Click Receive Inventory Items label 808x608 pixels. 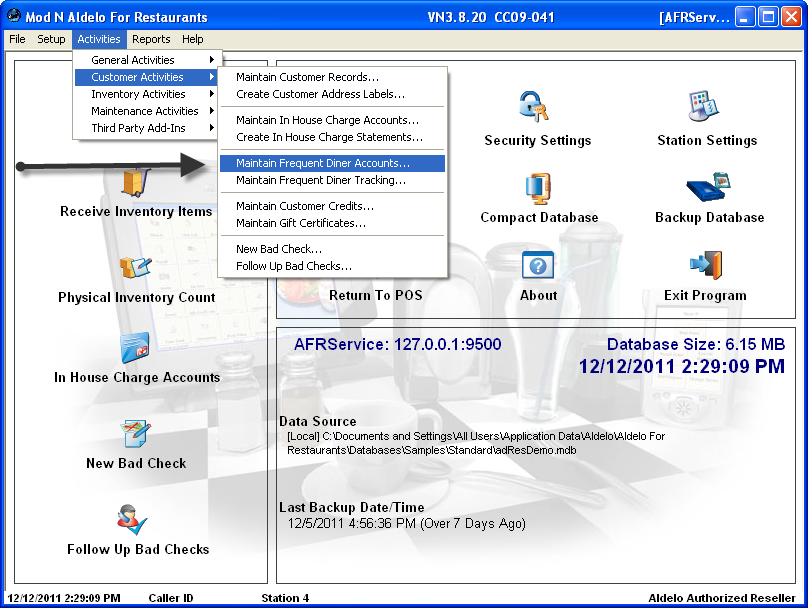point(136,211)
